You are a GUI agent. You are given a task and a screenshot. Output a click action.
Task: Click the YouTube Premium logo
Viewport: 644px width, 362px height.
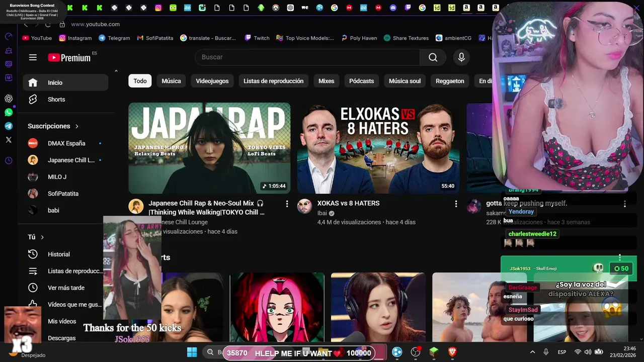tap(69, 57)
